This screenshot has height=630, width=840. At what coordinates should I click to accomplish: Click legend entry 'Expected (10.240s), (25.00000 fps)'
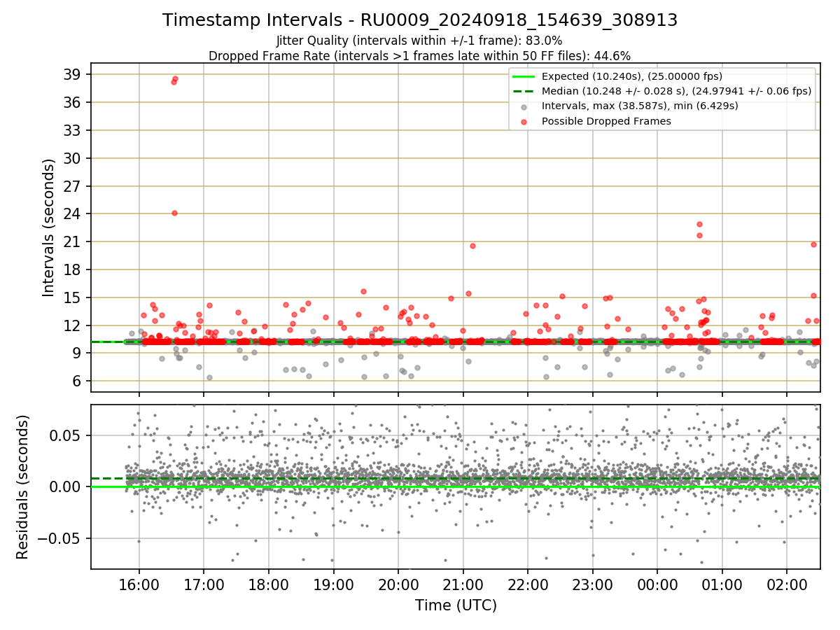(x=632, y=76)
